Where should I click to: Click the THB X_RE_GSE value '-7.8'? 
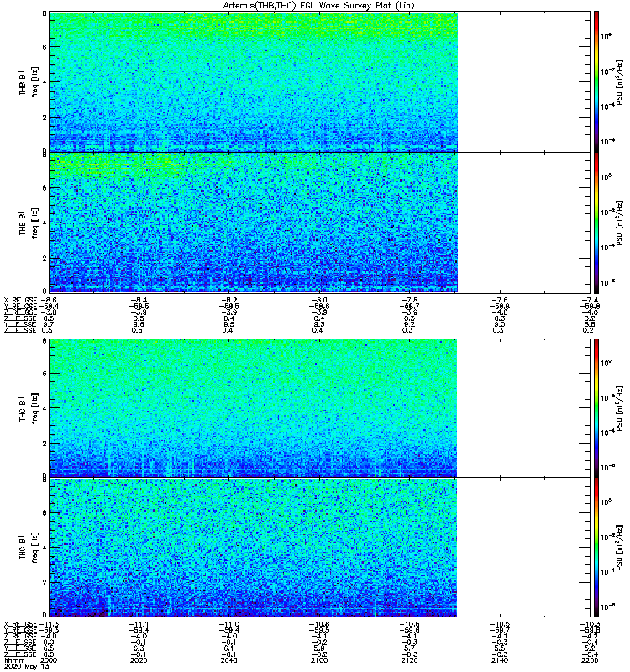coord(409,300)
